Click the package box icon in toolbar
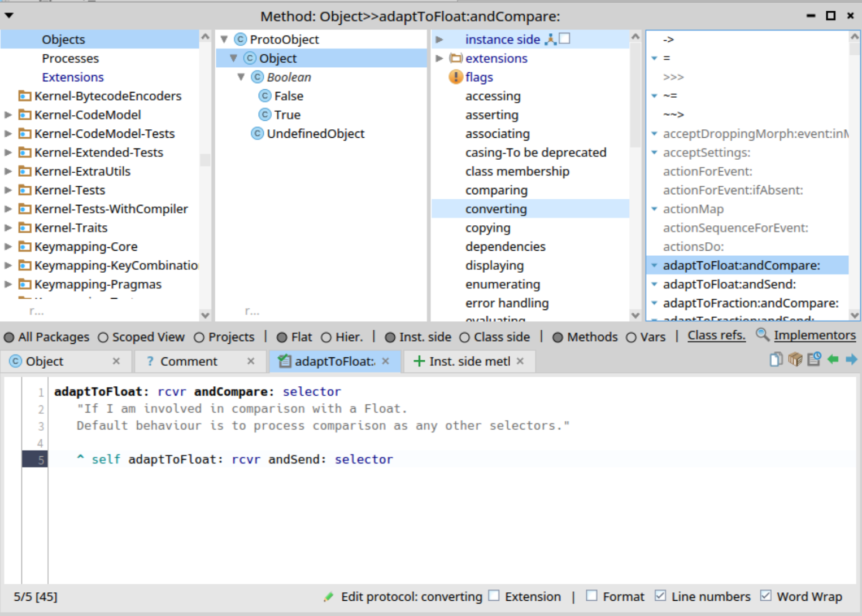The image size is (862, 616). [x=795, y=359]
